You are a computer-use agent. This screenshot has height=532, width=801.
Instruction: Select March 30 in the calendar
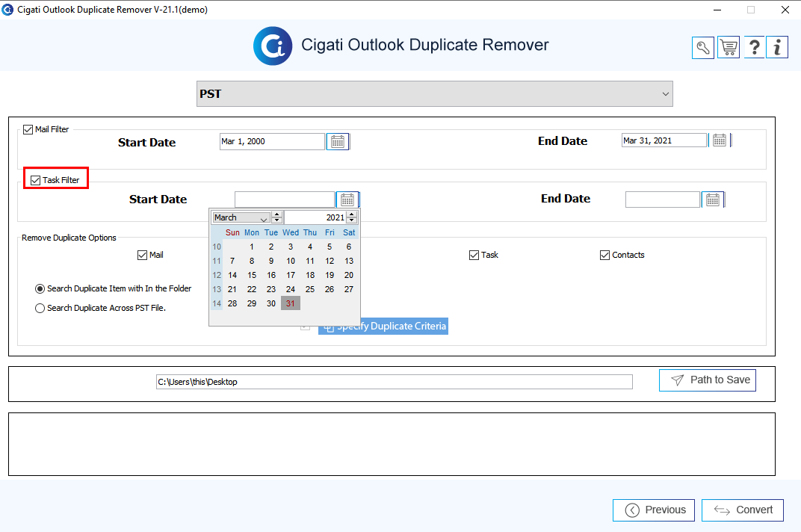click(x=271, y=303)
